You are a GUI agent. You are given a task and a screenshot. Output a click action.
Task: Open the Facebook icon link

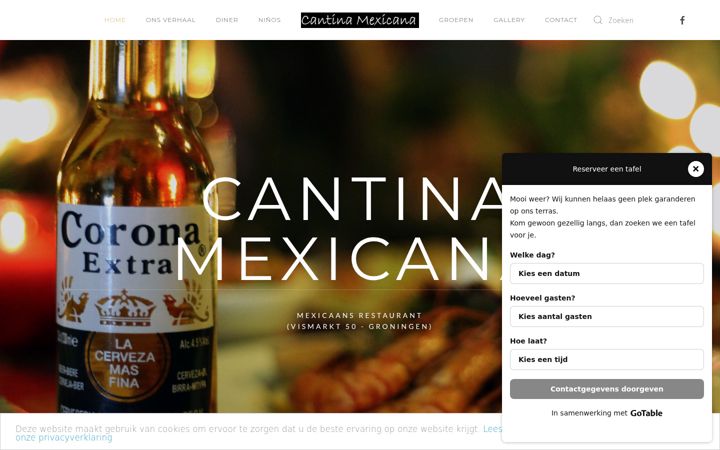[682, 20]
